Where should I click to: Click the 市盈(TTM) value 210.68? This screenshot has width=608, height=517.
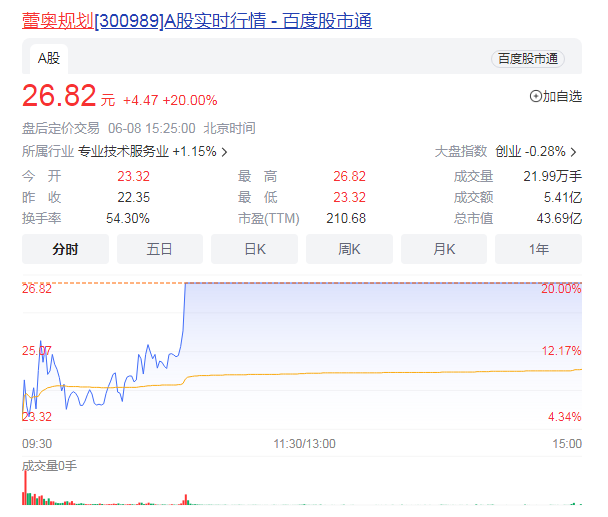coord(346,218)
